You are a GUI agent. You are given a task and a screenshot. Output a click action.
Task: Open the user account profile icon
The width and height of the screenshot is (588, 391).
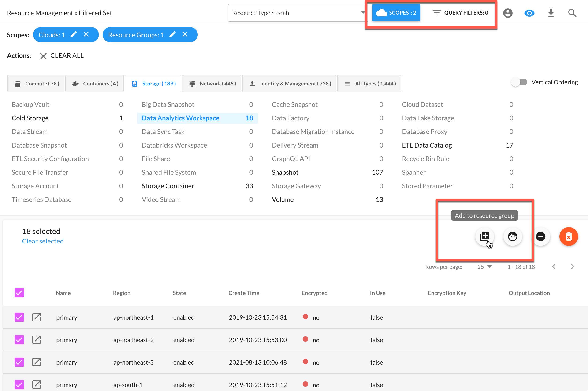[x=508, y=13]
